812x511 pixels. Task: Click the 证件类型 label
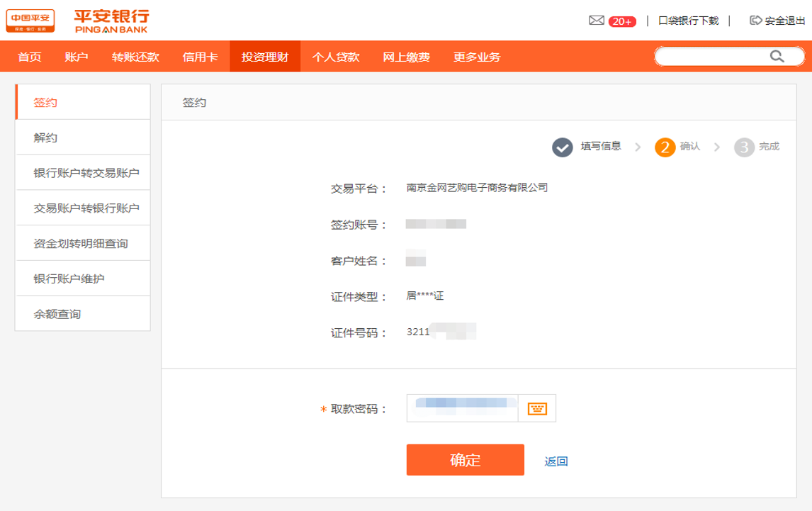[359, 296]
